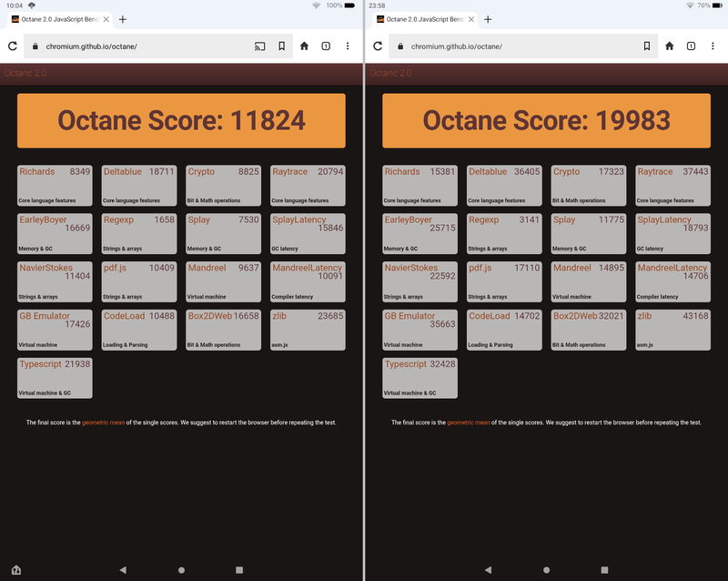Viewport: 728px width, 581px height.
Task: Open the three-dot overflow menu on the right
Action: pyautogui.click(x=713, y=46)
